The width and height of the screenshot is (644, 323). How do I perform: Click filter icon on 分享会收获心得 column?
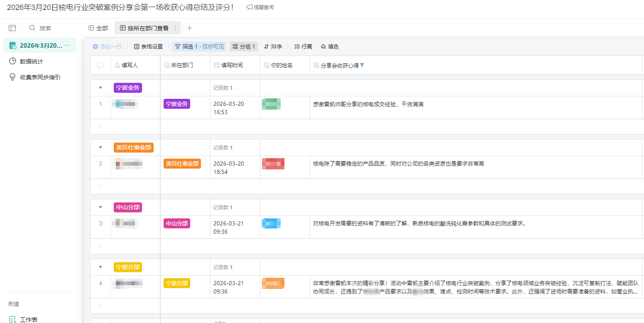pyautogui.click(x=362, y=65)
